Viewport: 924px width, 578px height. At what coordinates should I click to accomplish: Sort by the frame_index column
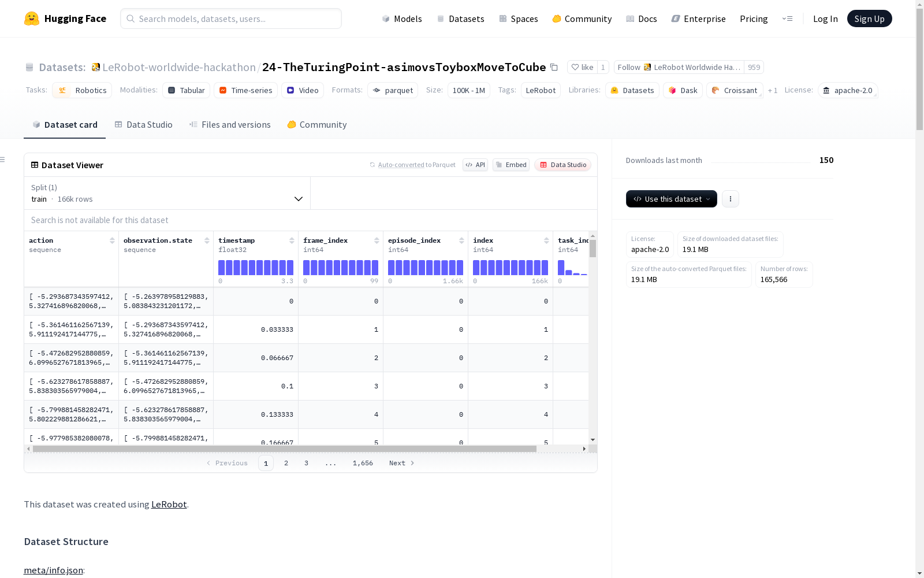377,240
